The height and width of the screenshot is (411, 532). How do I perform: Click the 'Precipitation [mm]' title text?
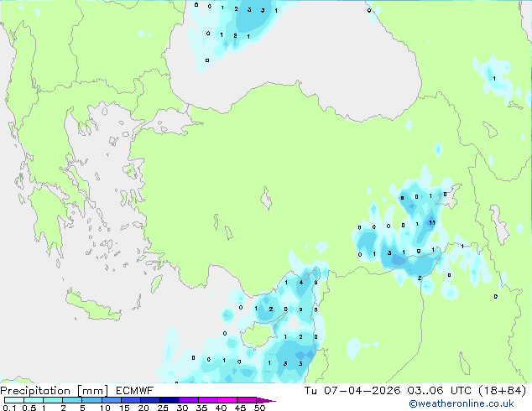click(x=55, y=391)
